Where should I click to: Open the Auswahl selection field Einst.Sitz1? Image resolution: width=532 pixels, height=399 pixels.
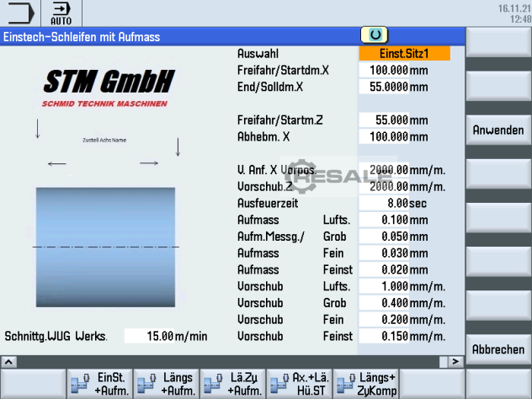pyautogui.click(x=404, y=53)
